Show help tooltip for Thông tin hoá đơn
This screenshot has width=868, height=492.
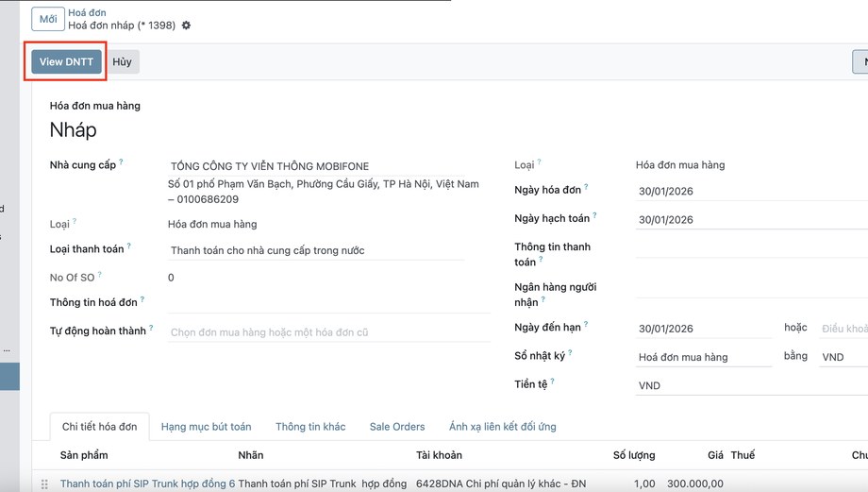pos(142,299)
